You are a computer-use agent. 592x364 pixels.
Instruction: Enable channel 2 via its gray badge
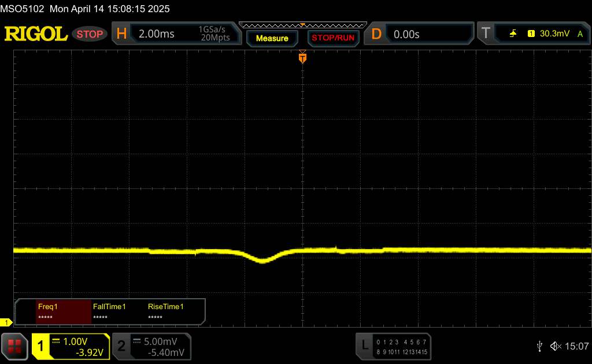[x=121, y=346]
